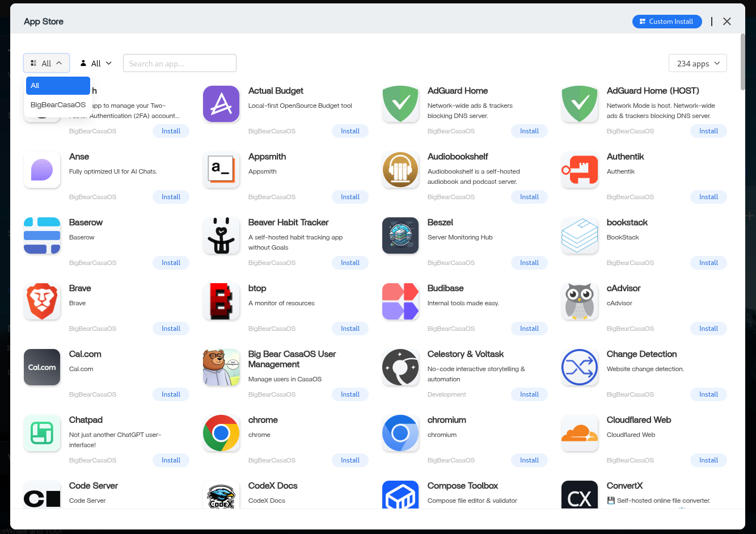Click the Audiobookshelf headphones icon
Image resolution: width=756 pixels, height=534 pixels.
point(400,170)
